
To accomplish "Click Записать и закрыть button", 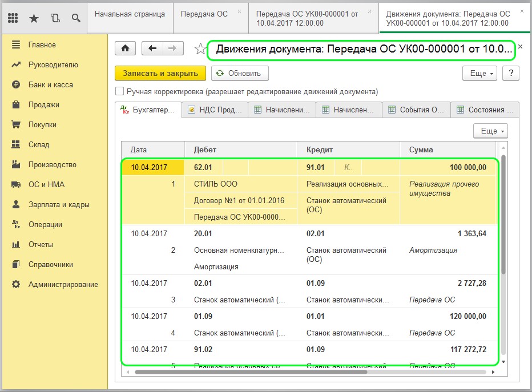I will (160, 73).
